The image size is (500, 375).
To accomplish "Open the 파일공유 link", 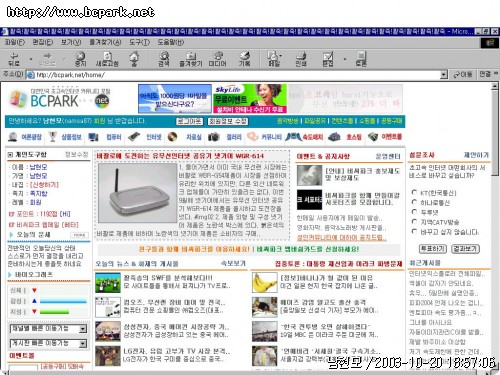I will click(315, 121).
